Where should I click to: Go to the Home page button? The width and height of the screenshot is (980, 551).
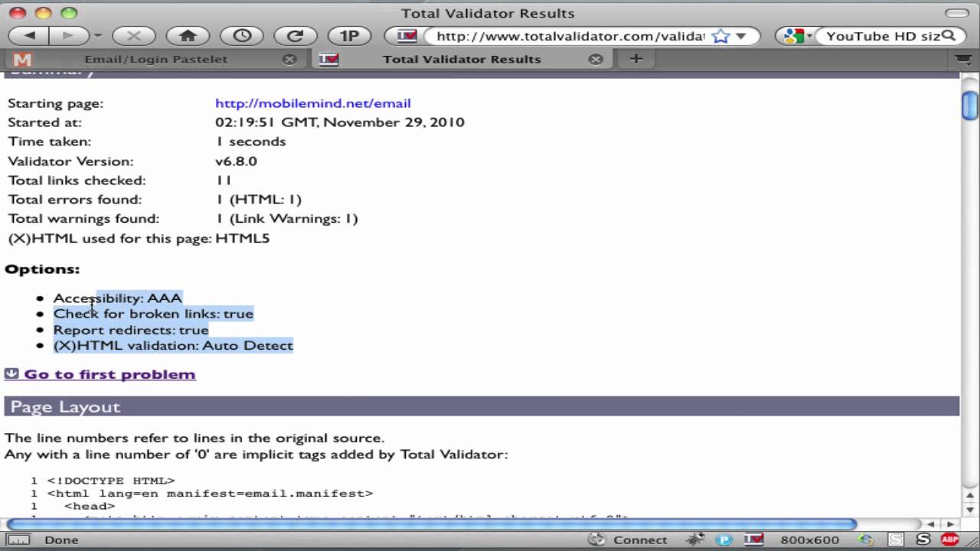coord(188,36)
